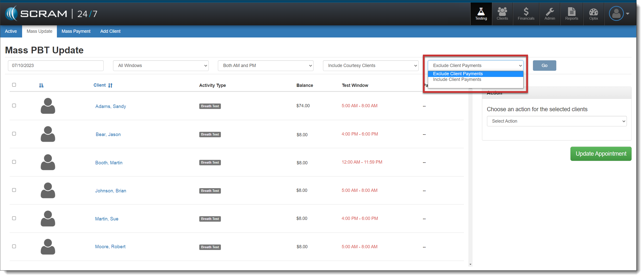Check the select-all checkbox in table header
This screenshot has height=278, width=644.
14,85
